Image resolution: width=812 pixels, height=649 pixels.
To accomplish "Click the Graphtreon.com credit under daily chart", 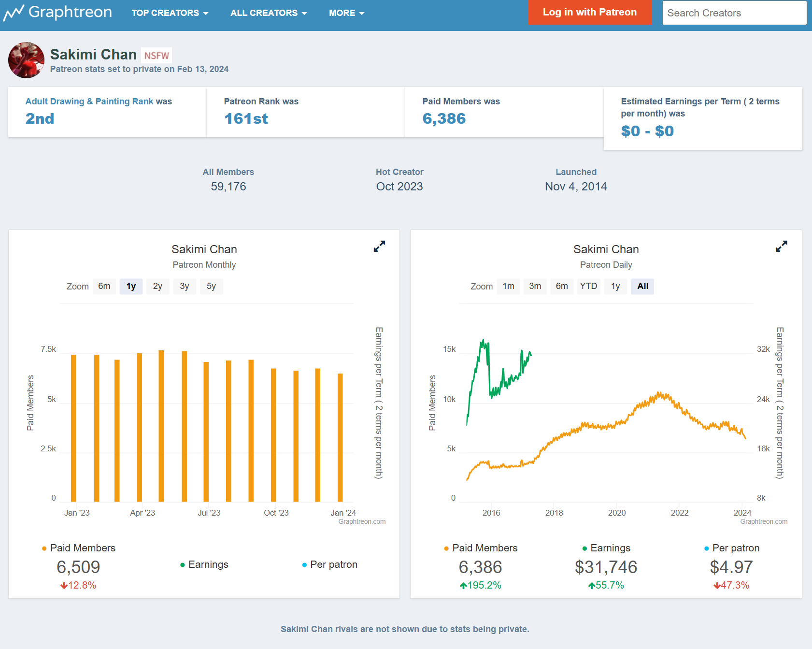I will tap(764, 521).
